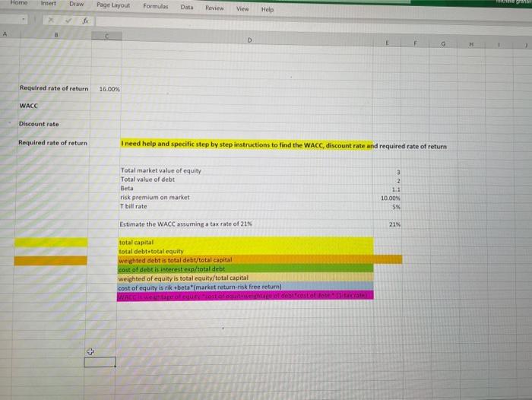Select the 'Beta' label cell
This screenshot has height=400, width=532.
246,189
